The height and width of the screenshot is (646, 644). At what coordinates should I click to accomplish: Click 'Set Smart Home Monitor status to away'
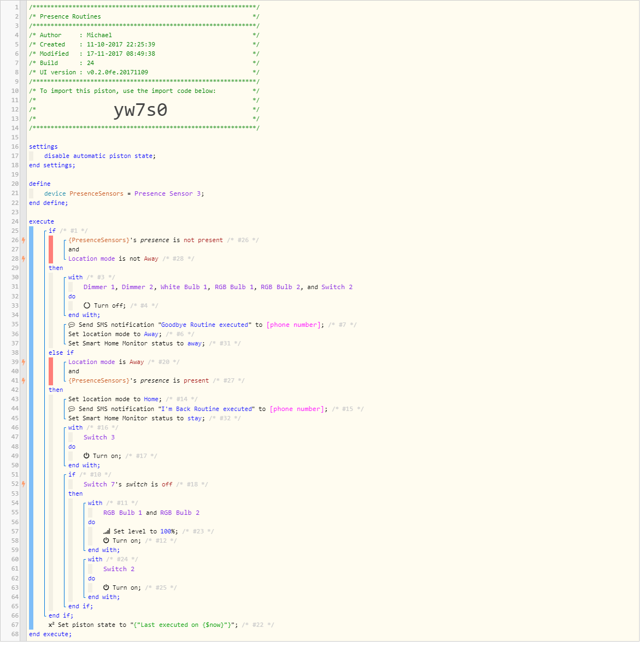click(137, 344)
